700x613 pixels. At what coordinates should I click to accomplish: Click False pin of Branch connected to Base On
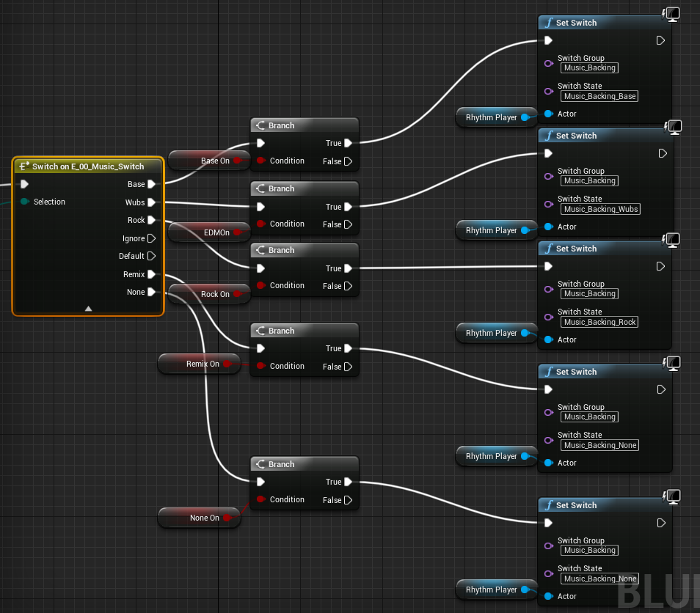349,161
